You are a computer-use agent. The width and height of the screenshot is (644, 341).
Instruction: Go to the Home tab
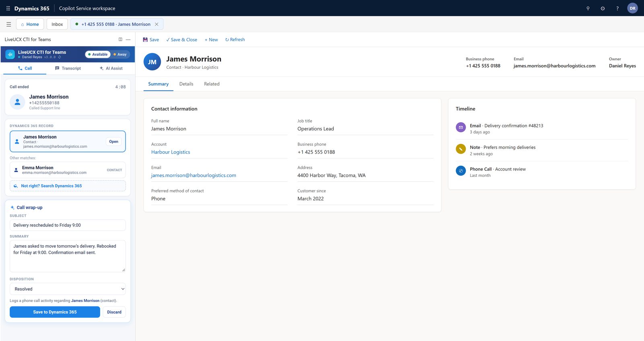[x=30, y=24]
